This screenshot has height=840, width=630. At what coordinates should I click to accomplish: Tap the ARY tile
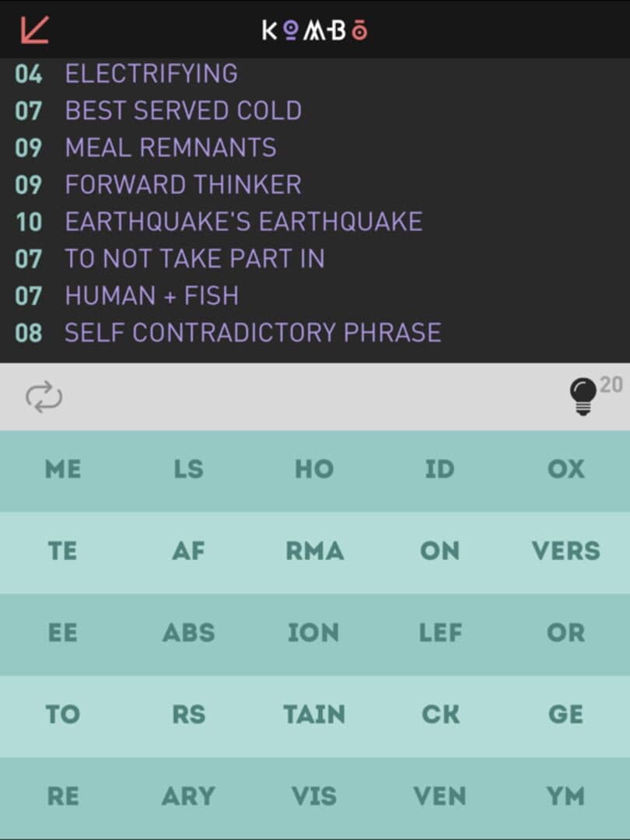coord(188,796)
